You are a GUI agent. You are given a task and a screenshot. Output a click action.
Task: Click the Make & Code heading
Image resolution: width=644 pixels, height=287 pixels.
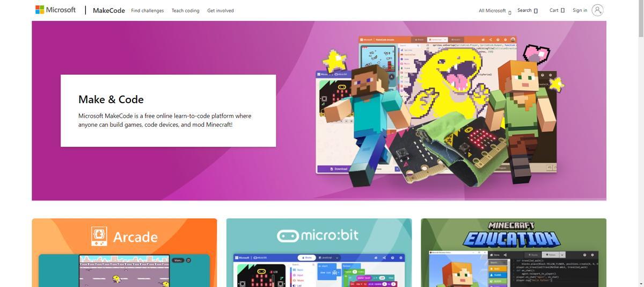pyautogui.click(x=111, y=99)
